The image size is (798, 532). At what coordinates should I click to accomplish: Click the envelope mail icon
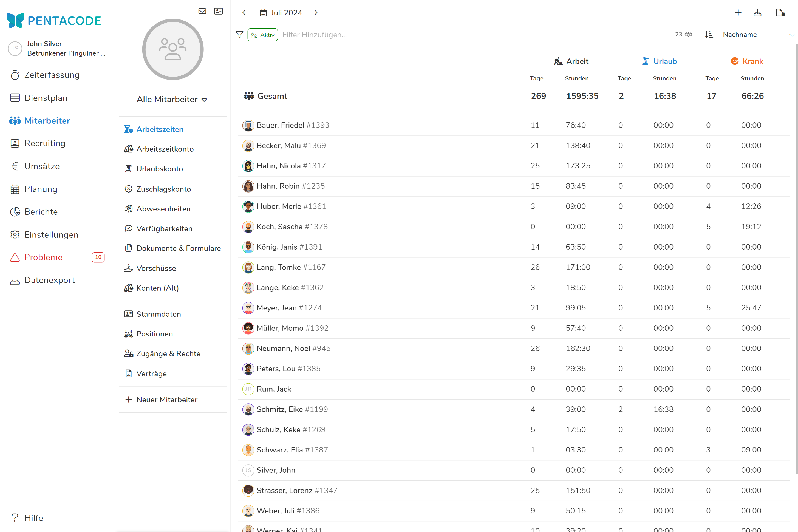click(x=202, y=11)
